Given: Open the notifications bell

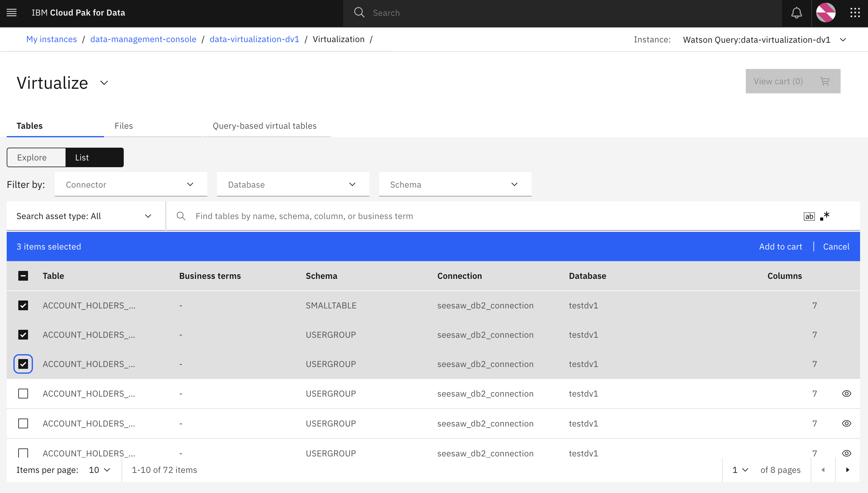Looking at the screenshot, I should [x=796, y=13].
